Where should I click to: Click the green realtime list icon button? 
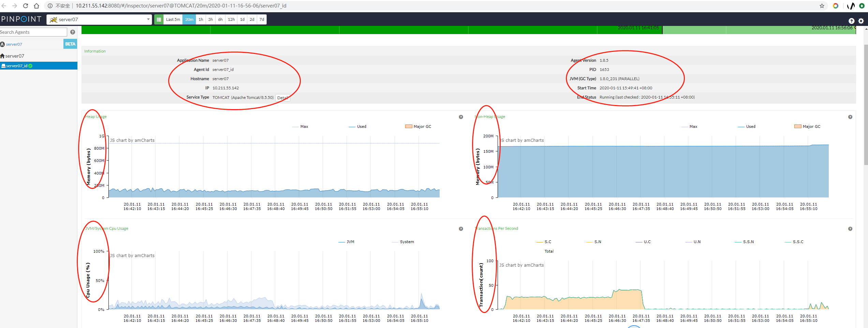[x=159, y=19]
